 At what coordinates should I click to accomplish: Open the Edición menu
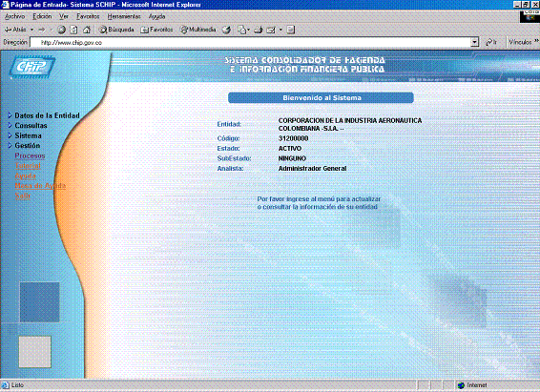tap(42, 16)
